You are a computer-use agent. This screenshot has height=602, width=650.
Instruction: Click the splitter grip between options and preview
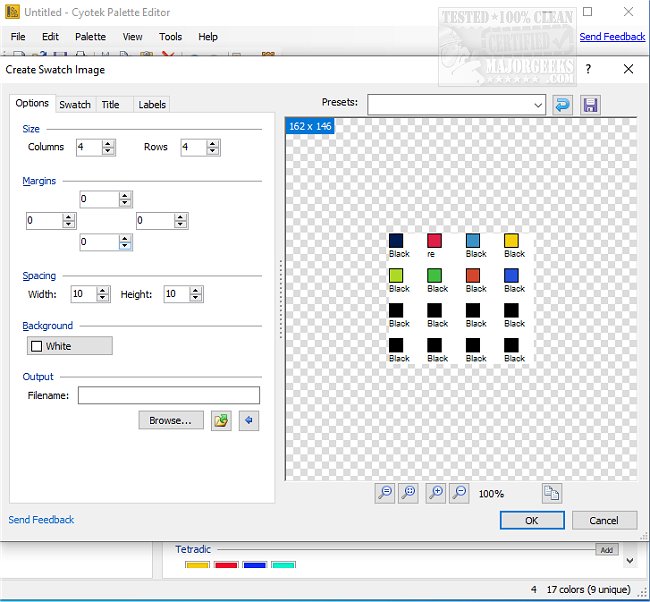pyautogui.click(x=281, y=299)
